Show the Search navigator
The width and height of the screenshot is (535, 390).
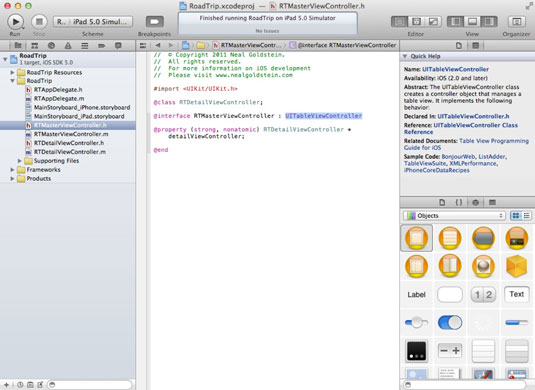tap(51, 45)
